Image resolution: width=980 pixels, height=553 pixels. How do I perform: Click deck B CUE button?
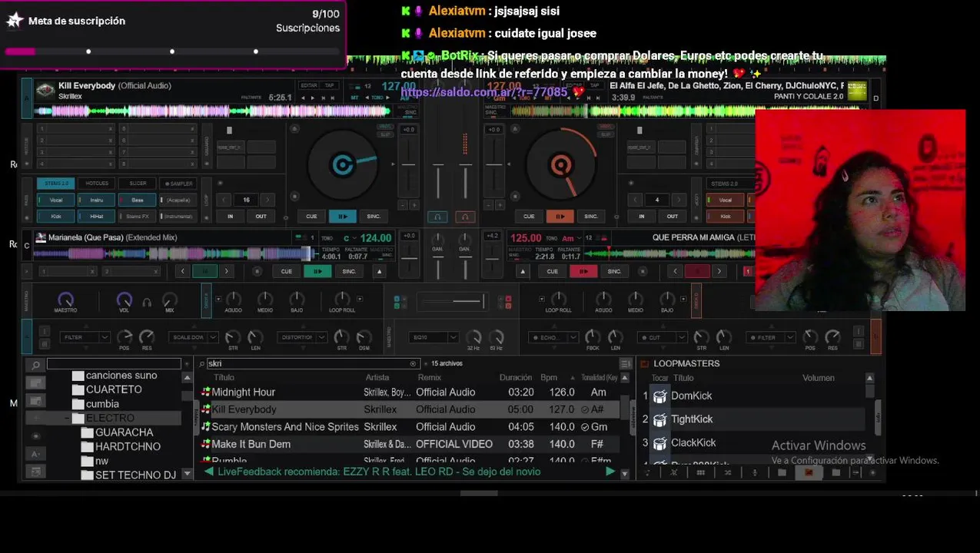pyautogui.click(x=529, y=217)
